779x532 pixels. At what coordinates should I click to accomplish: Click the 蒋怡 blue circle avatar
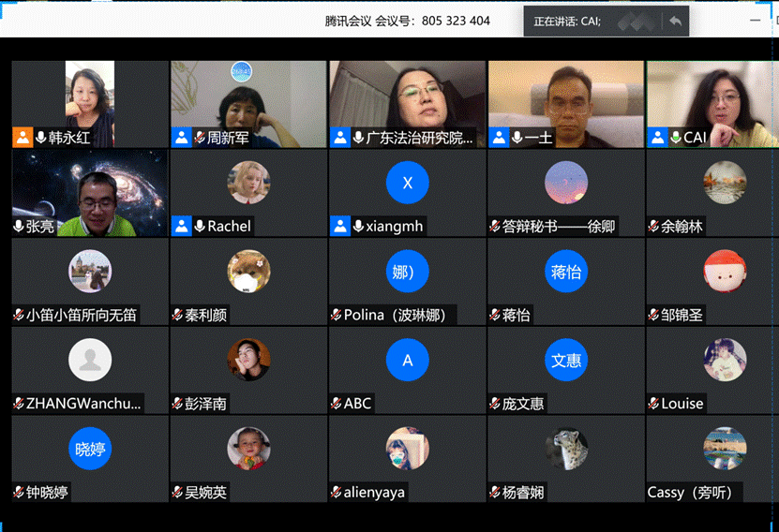[x=566, y=272]
